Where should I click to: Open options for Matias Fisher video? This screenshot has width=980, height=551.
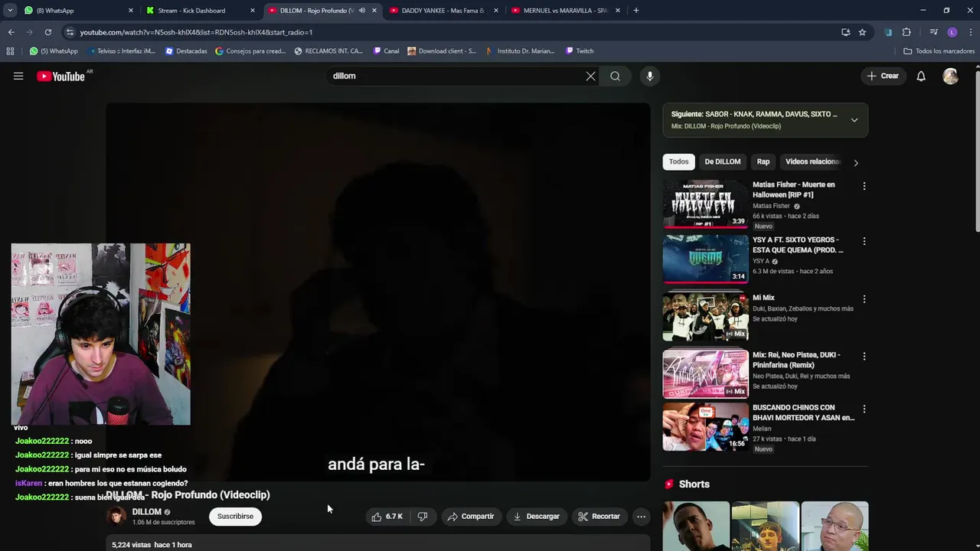tap(864, 186)
